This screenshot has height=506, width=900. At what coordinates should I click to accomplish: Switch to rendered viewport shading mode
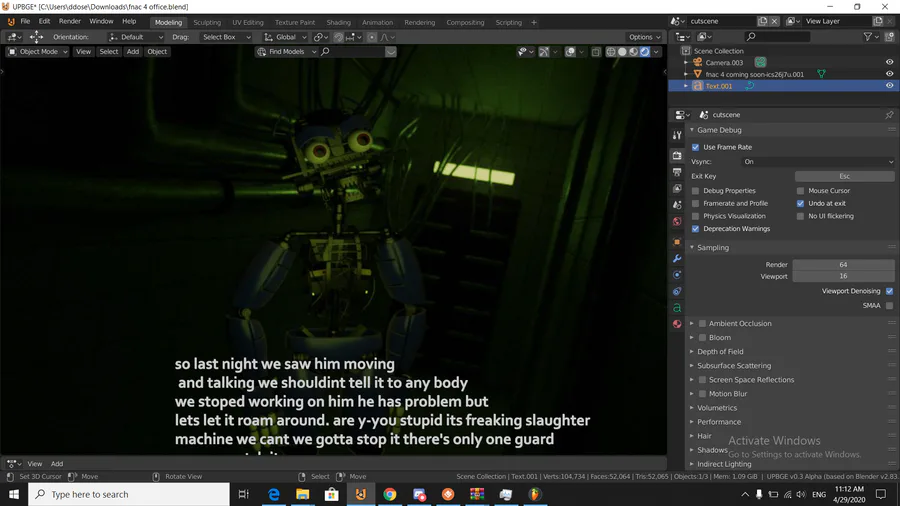(x=645, y=52)
